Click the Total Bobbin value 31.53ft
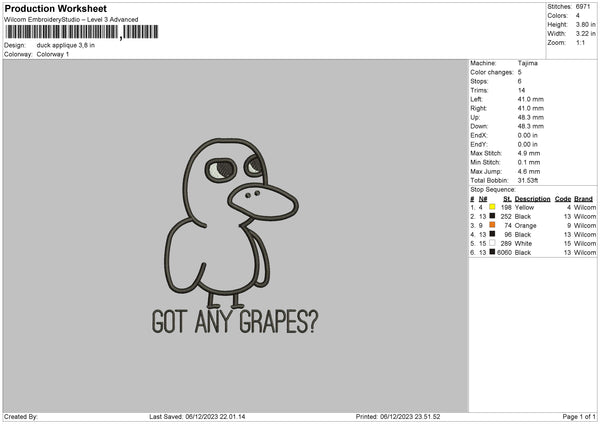 [x=528, y=180]
